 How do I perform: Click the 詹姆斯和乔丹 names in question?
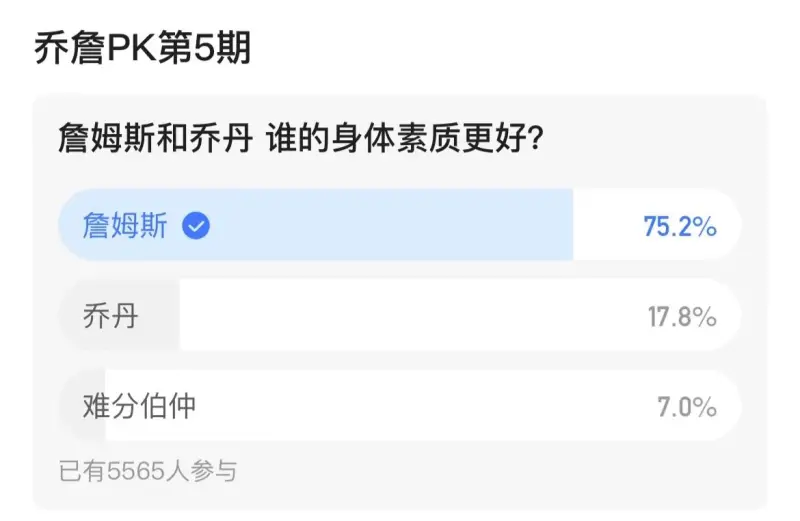156,138
